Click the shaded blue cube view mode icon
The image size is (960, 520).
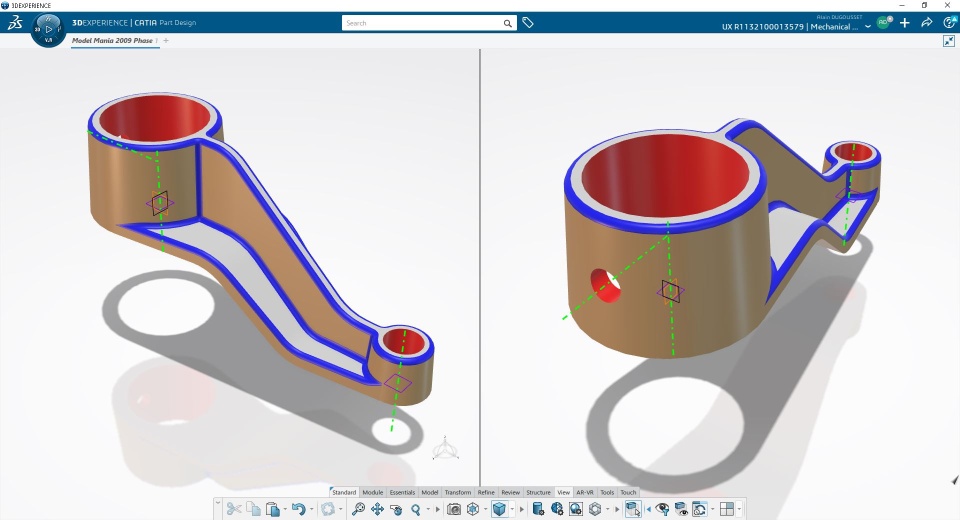coord(500,509)
